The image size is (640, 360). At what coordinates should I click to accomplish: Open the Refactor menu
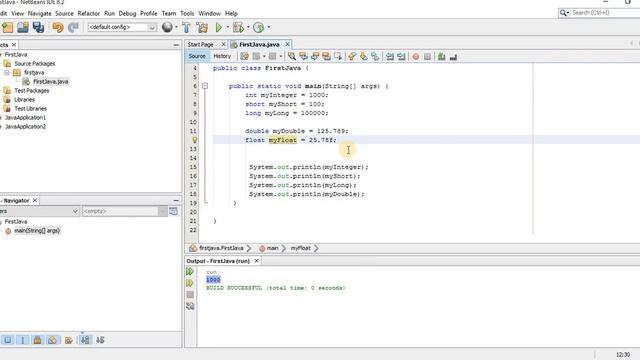89,13
